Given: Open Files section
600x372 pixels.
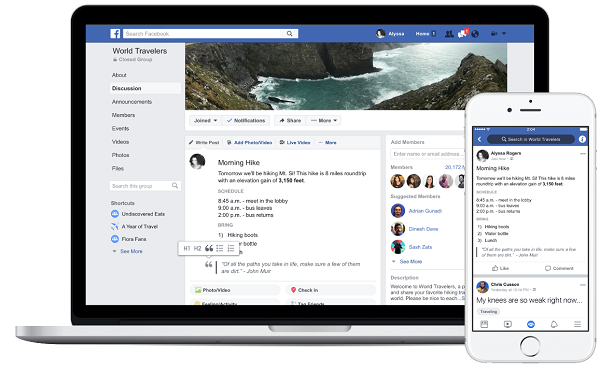Looking at the screenshot, I should pyautogui.click(x=118, y=168).
